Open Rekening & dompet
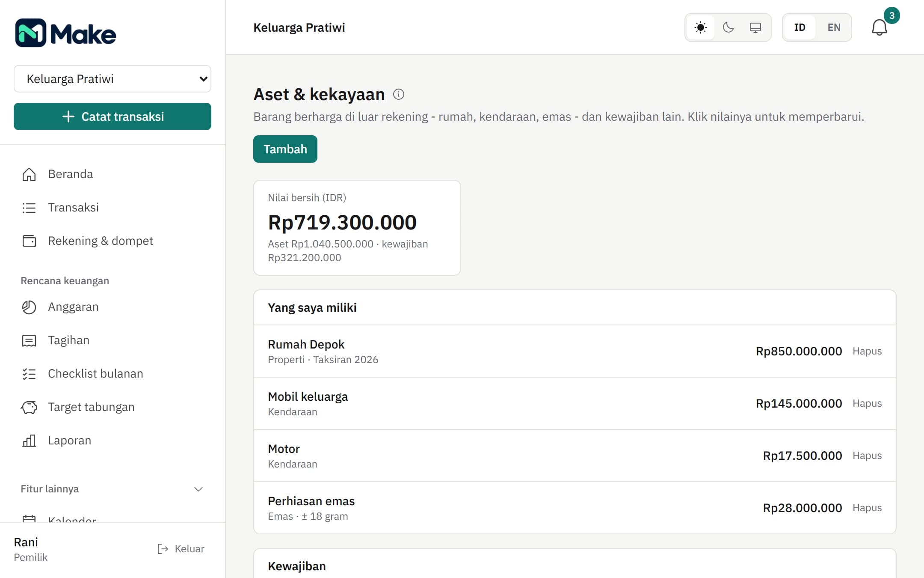The height and width of the screenshot is (578, 924). pyautogui.click(x=113, y=241)
